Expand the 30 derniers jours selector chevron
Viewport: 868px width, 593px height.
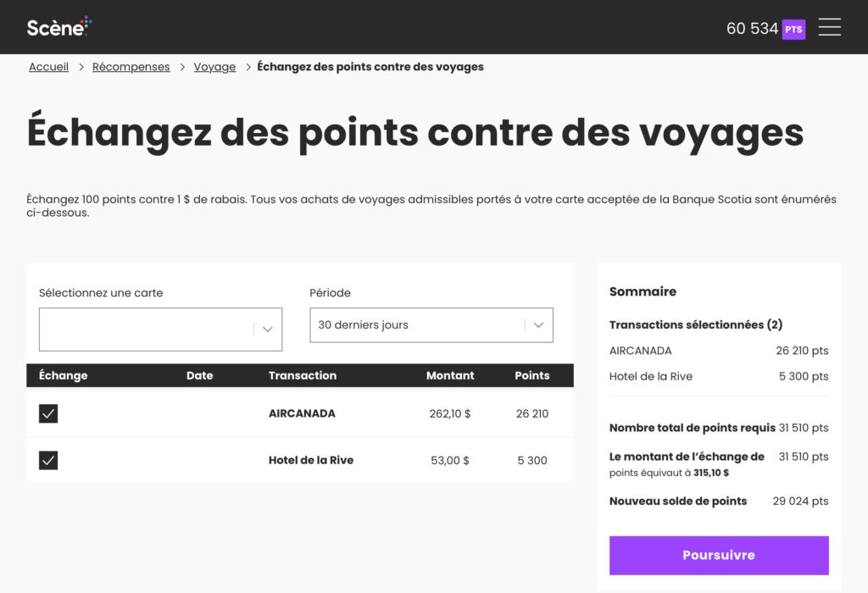(537, 324)
